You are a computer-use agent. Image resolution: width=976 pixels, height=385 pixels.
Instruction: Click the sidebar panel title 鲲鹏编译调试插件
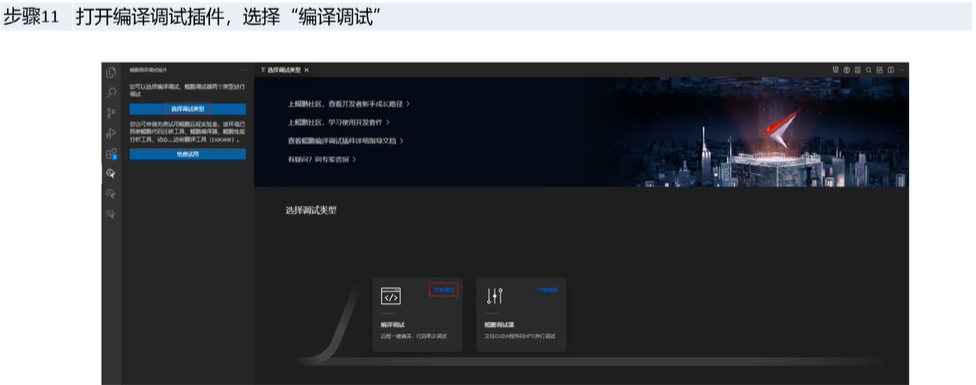(x=148, y=70)
